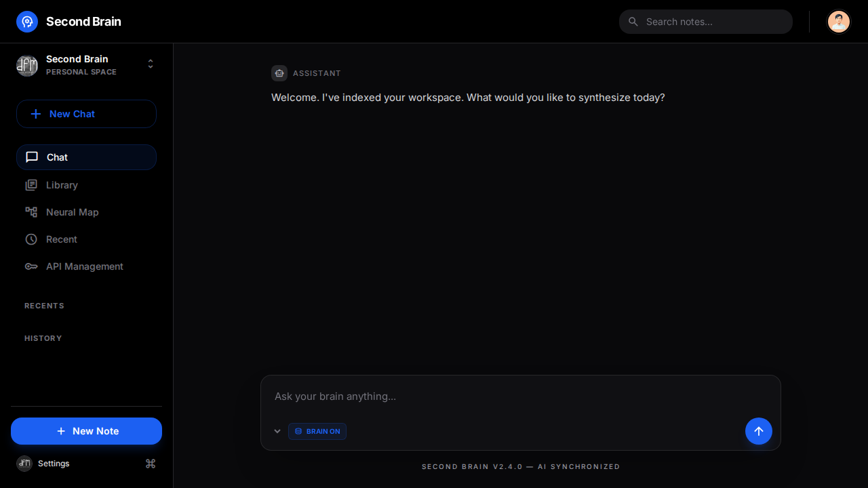Click the Neural Map icon
The width and height of the screenshot is (868, 488).
pos(31,212)
